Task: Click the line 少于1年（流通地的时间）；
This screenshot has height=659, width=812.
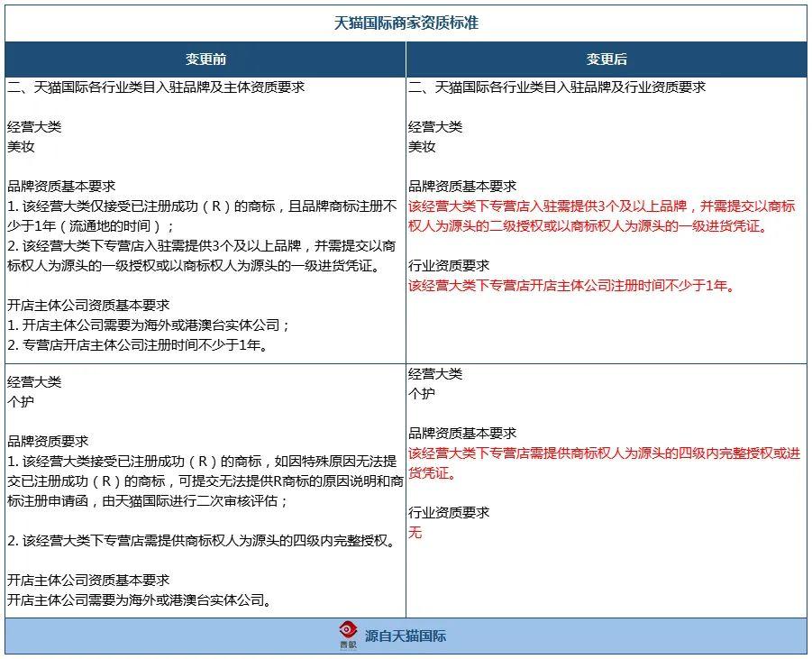Action: (x=91, y=226)
